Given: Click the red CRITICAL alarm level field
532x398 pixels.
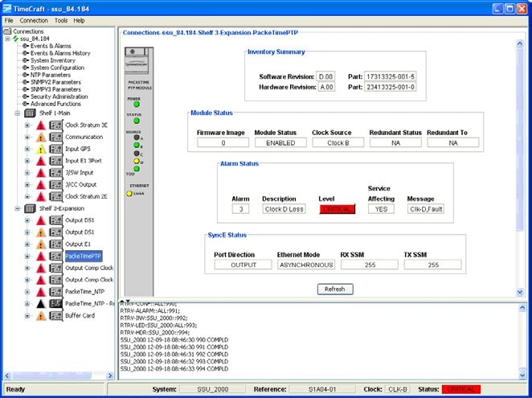Looking at the screenshot, I should [338, 209].
